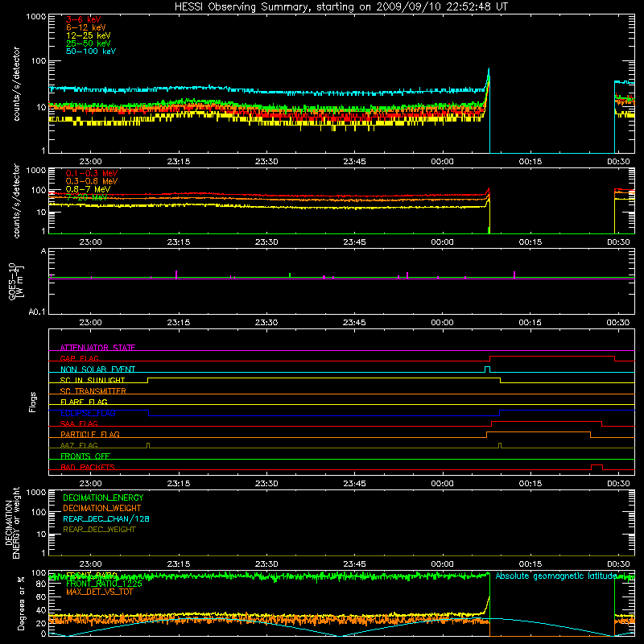Click the SC_IN_SUNLIGHT flag label
The width and height of the screenshot is (644, 644).
click(x=93, y=380)
